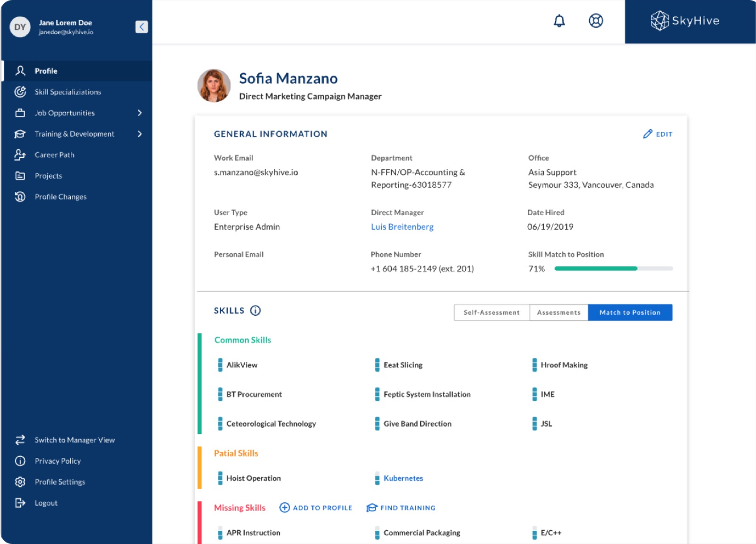
Task: Click the notification bell icon
Action: click(559, 21)
